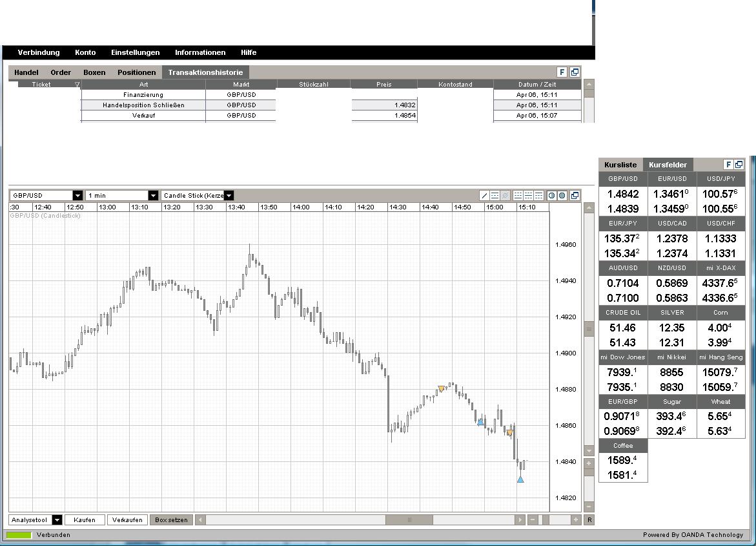Choose line style with solid middle line
756x546 pixels.
[x=529, y=196]
